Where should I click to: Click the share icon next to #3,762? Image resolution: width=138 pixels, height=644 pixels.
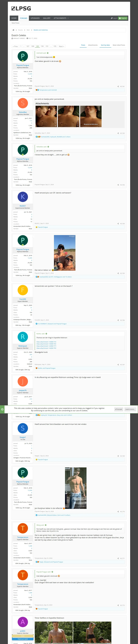pos(118,133)
